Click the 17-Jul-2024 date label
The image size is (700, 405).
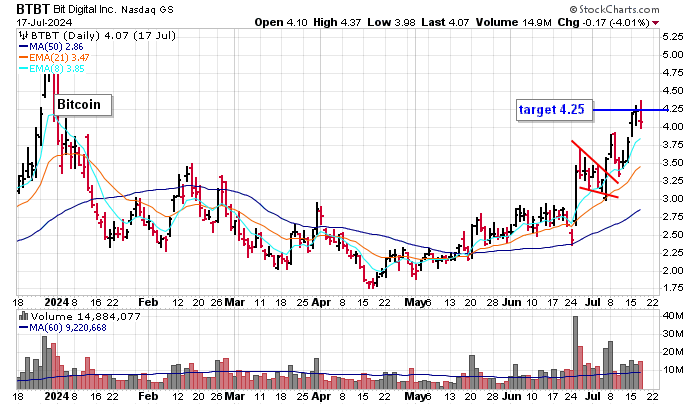(44, 22)
